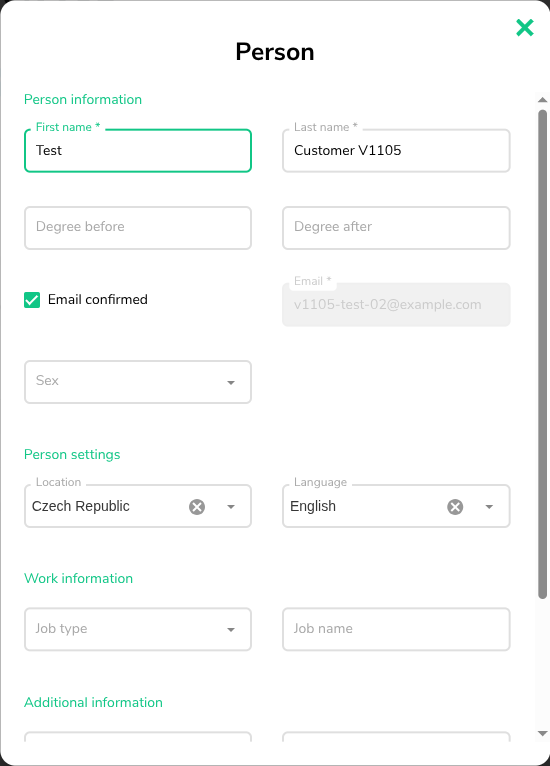
Task: Click the scrollbar down arrow
Action: [x=542, y=733]
